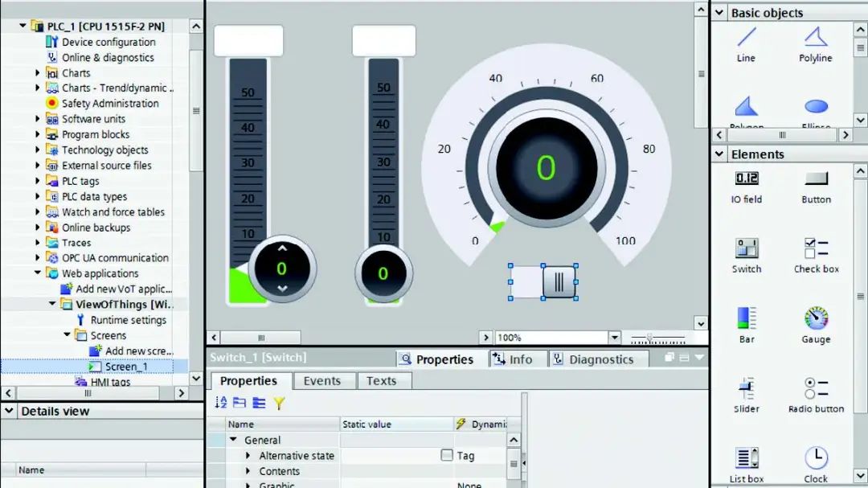The width and height of the screenshot is (868, 488).
Task: Click the alphabetical sort icon in properties
Action: (220, 403)
